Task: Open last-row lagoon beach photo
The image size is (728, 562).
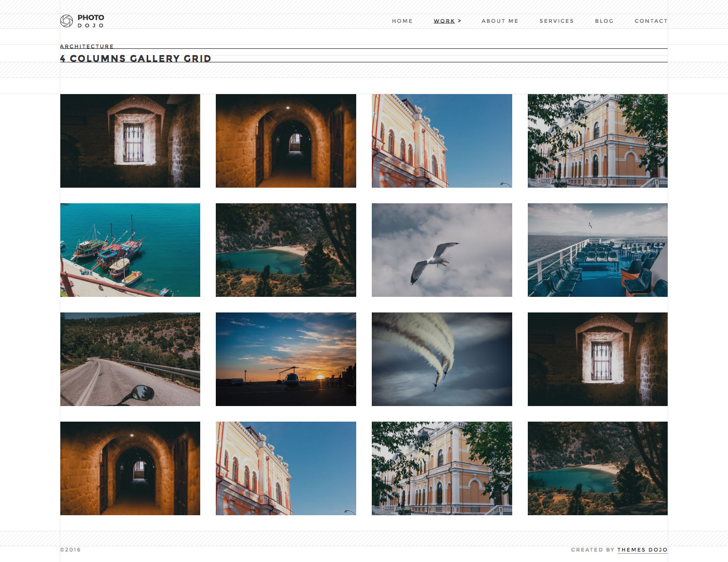Action: [597, 468]
